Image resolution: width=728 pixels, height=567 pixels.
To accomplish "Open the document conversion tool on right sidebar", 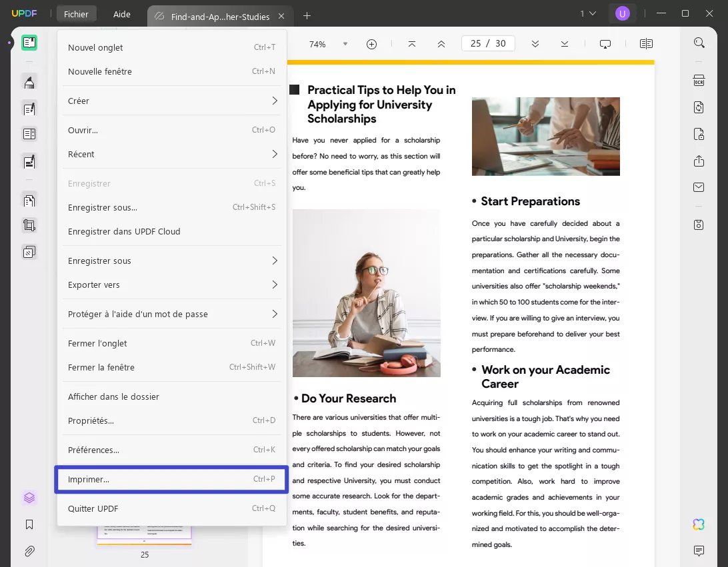I will 698,107.
